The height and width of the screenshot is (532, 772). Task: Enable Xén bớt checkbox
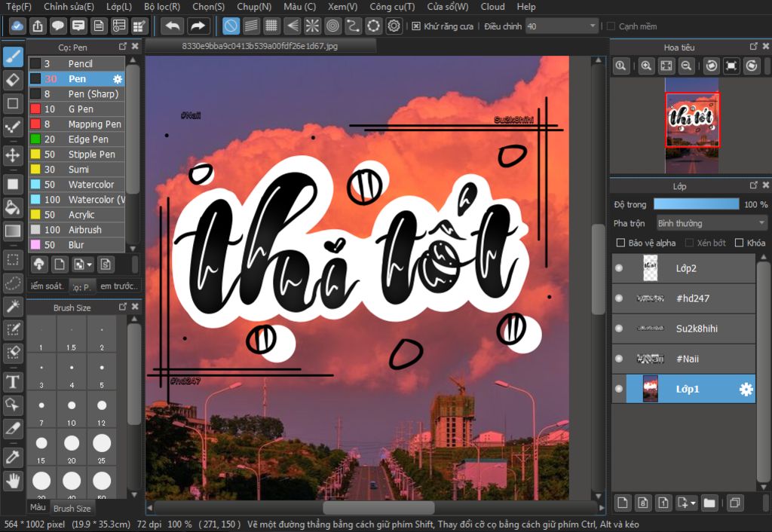(x=689, y=243)
